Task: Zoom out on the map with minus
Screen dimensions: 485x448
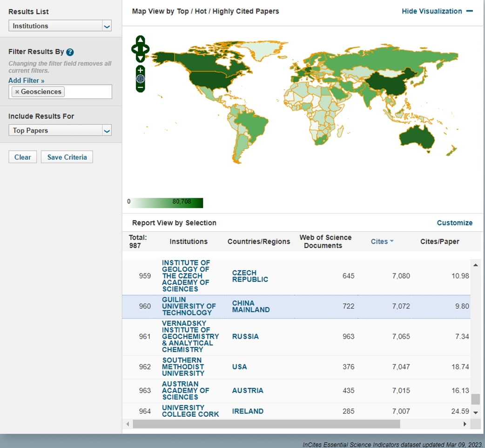Action: (140, 87)
